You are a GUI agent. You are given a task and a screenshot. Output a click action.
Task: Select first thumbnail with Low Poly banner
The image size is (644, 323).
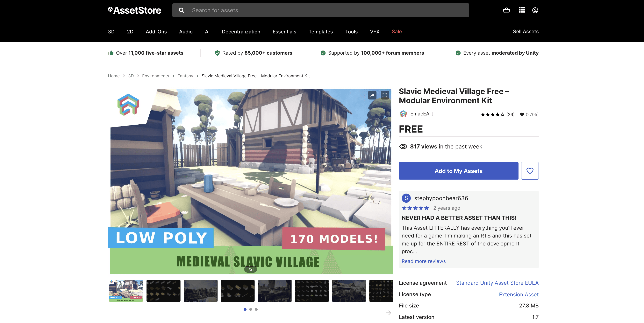pyautogui.click(x=126, y=291)
